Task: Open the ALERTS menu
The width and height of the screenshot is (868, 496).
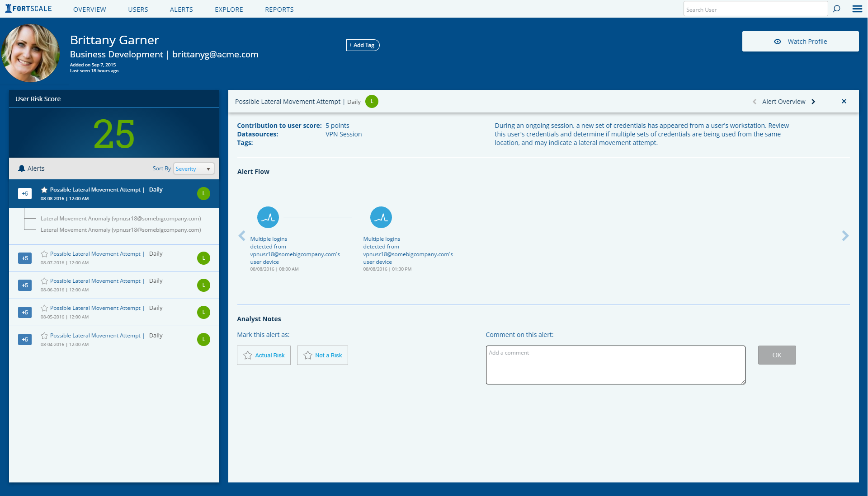Action: 181,9
